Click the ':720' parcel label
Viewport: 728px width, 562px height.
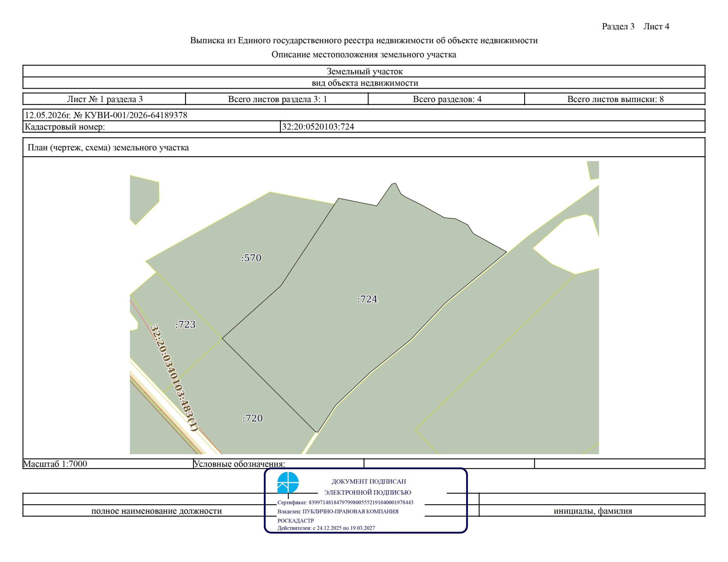tap(253, 418)
